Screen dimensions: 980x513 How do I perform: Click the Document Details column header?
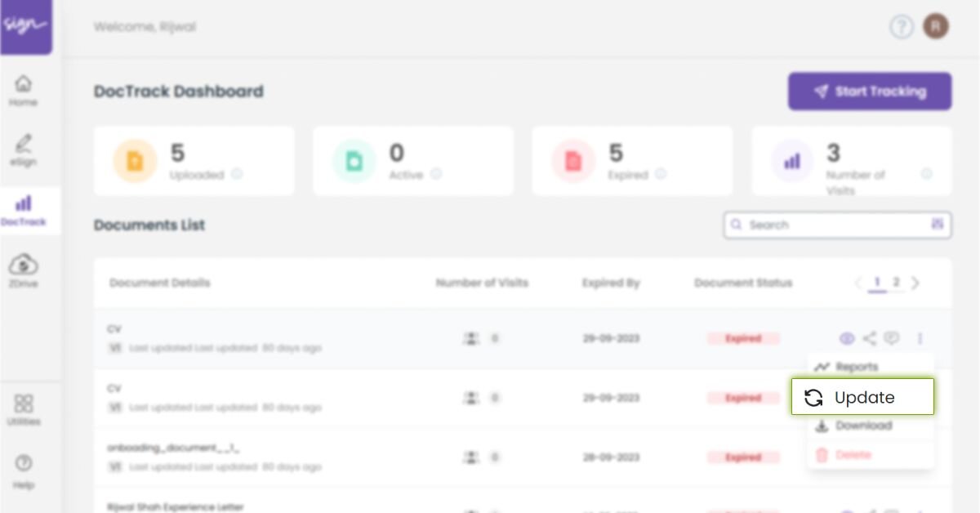(160, 283)
